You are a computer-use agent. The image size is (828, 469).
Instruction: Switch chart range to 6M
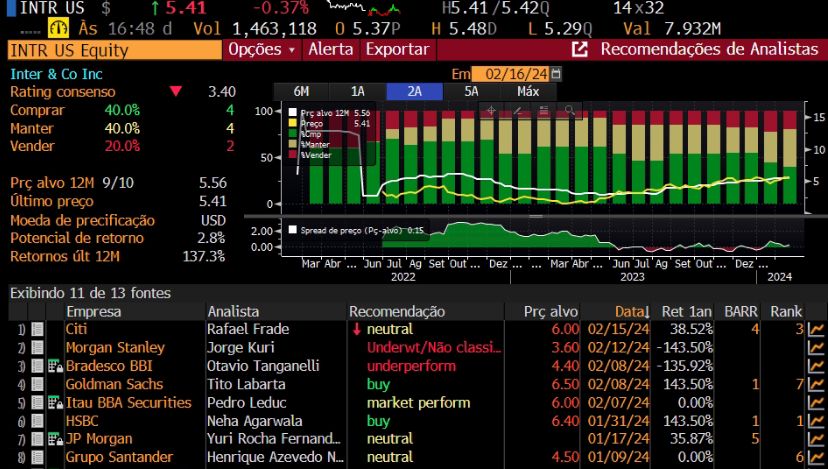pyautogui.click(x=301, y=91)
